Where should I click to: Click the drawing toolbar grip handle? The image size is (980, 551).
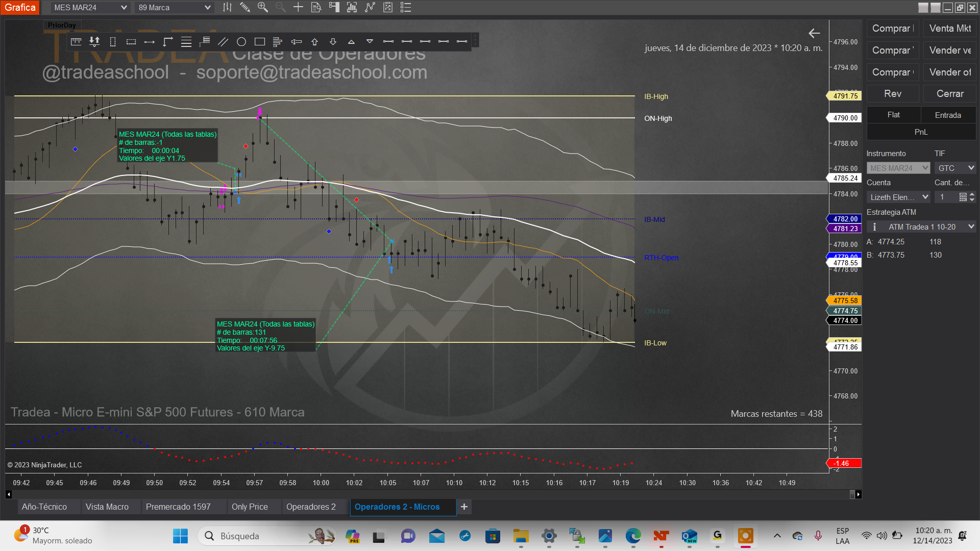pos(475,40)
